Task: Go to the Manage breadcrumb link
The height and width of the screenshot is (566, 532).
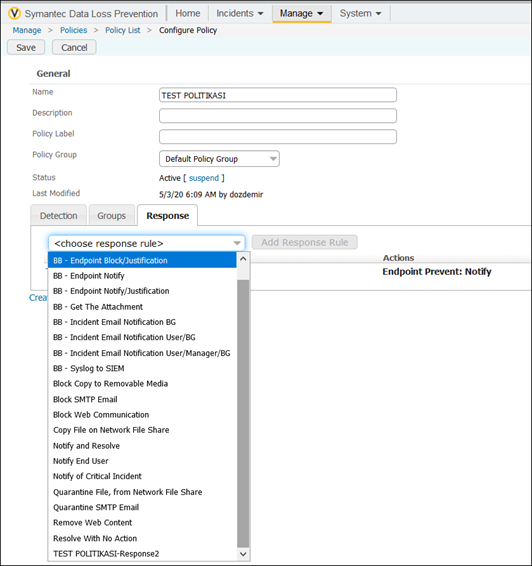Action: (27, 30)
